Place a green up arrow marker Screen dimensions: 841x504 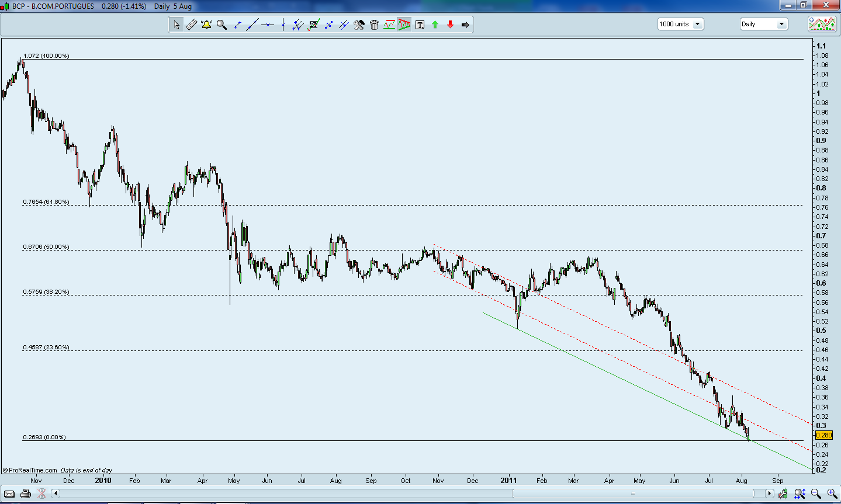point(435,25)
